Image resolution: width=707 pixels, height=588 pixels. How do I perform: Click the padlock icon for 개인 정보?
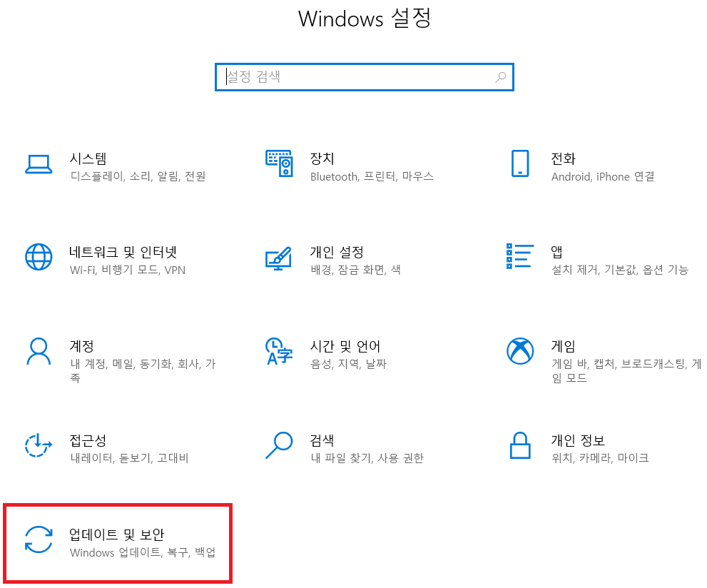point(520,445)
